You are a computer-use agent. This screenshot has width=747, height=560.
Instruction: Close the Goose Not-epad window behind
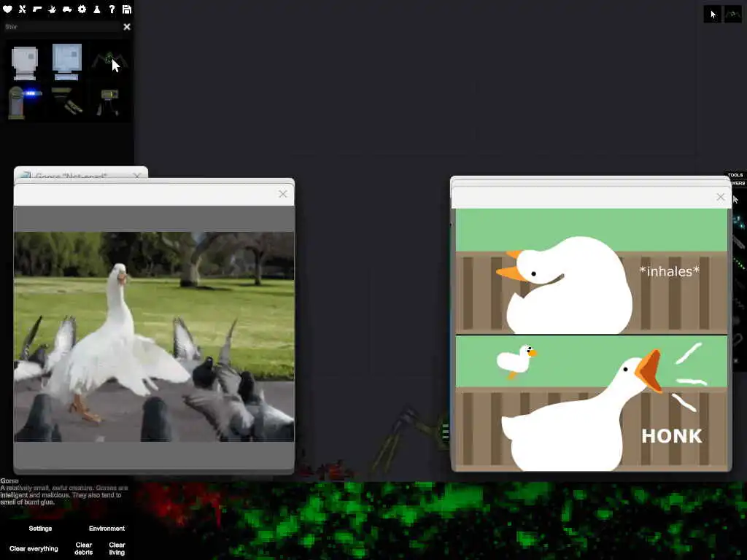click(137, 176)
